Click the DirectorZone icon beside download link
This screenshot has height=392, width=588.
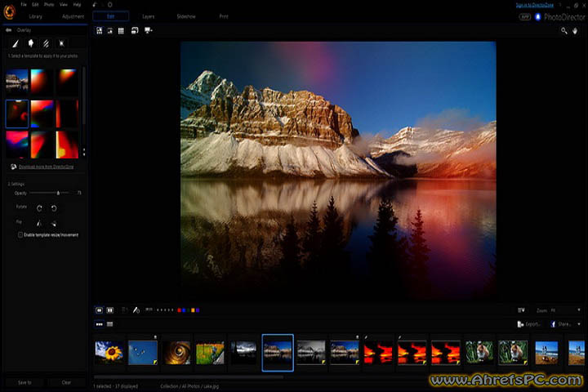[14, 167]
